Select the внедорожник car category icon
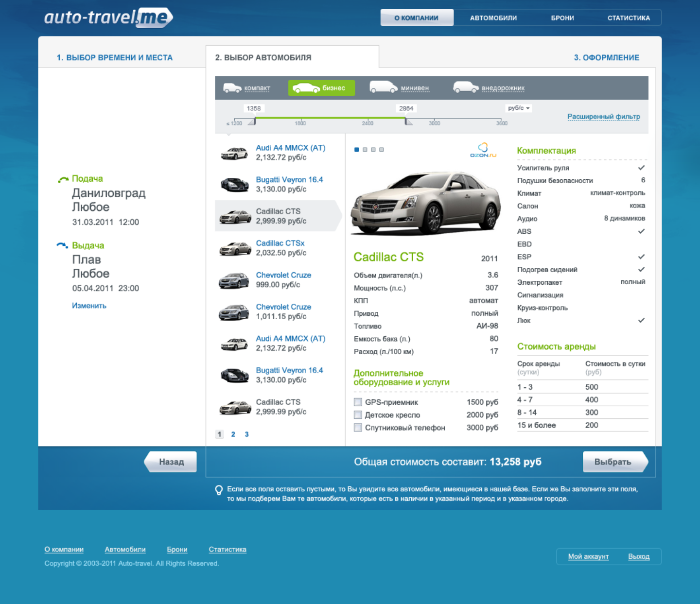700x604 pixels. [465, 87]
